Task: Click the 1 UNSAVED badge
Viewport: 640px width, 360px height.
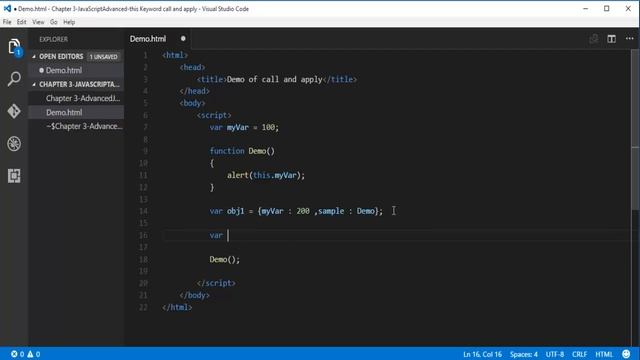Action: point(104,57)
